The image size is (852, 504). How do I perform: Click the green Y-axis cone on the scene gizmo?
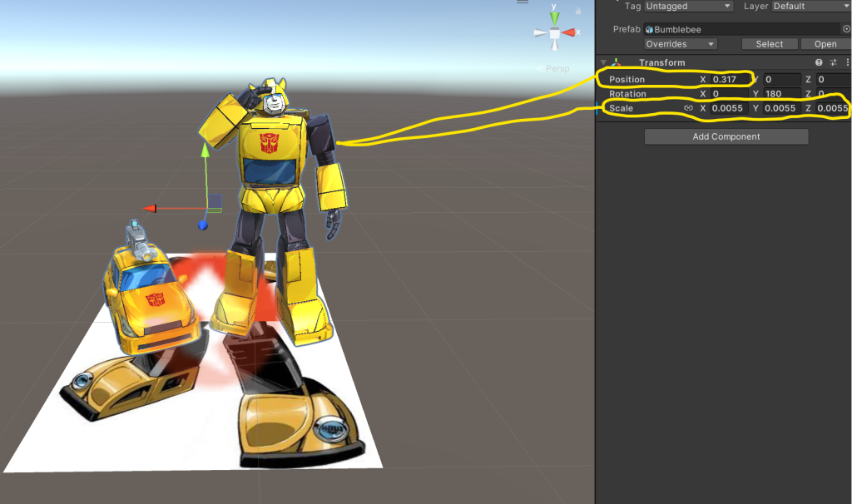point(554,17)
